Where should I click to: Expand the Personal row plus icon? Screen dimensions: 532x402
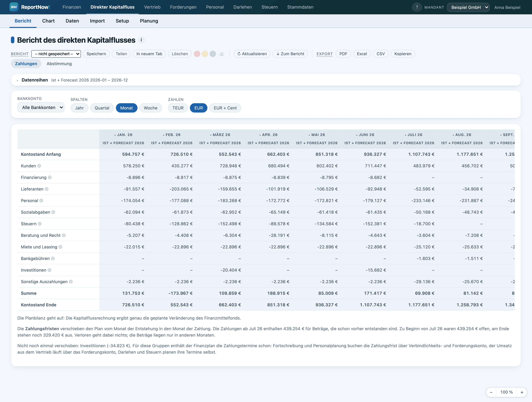41,201
